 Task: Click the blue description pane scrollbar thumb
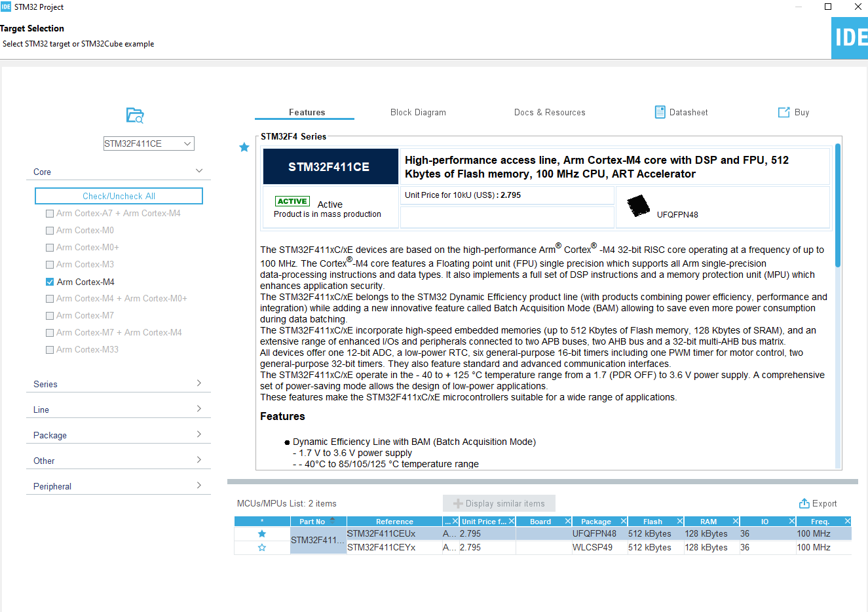point(838,205)
